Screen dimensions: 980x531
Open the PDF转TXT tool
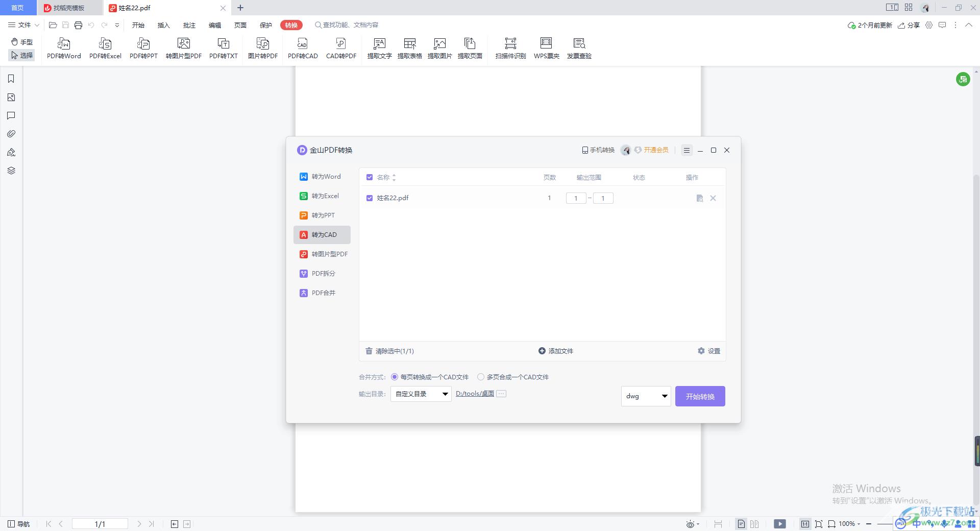pos(224,49)
